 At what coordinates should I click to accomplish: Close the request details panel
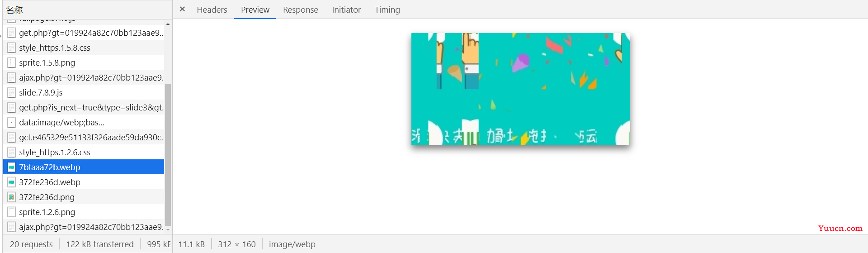[182, 9]
